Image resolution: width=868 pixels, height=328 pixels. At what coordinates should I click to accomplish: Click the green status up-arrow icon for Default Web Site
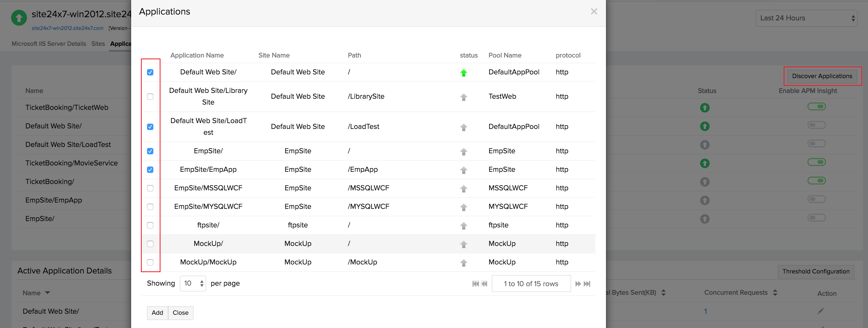pyautogui.click(x=464, y=73)
